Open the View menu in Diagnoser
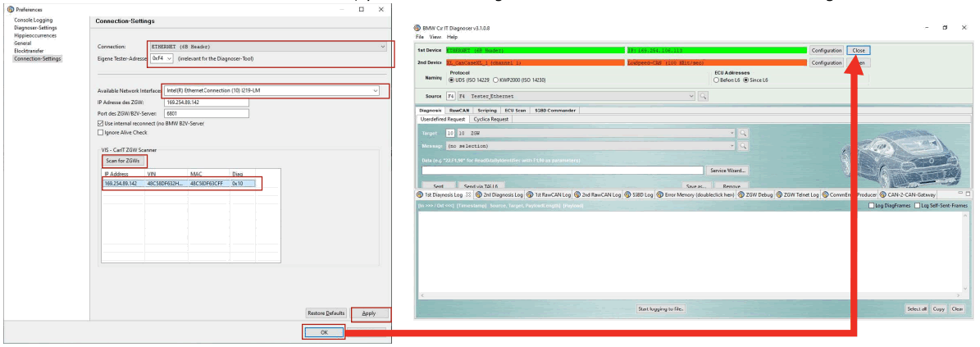The image size is (980, 347). [x=435, y=38]
